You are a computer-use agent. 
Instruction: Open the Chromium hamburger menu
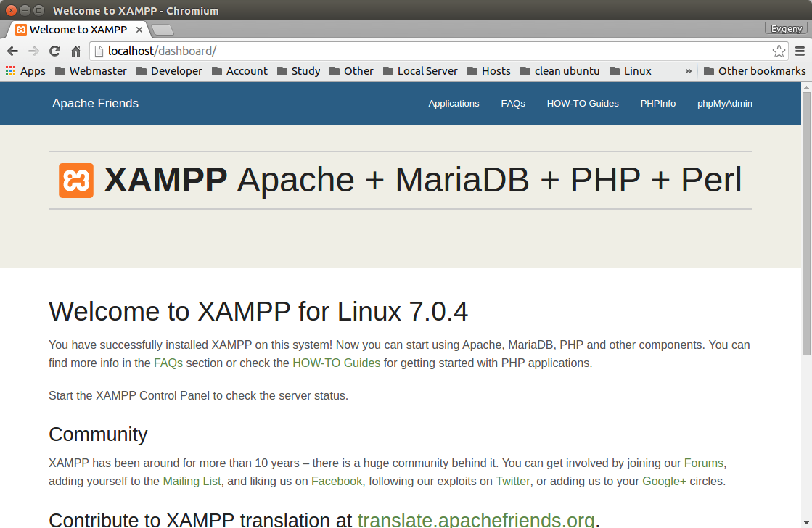(x=800, y=51)
